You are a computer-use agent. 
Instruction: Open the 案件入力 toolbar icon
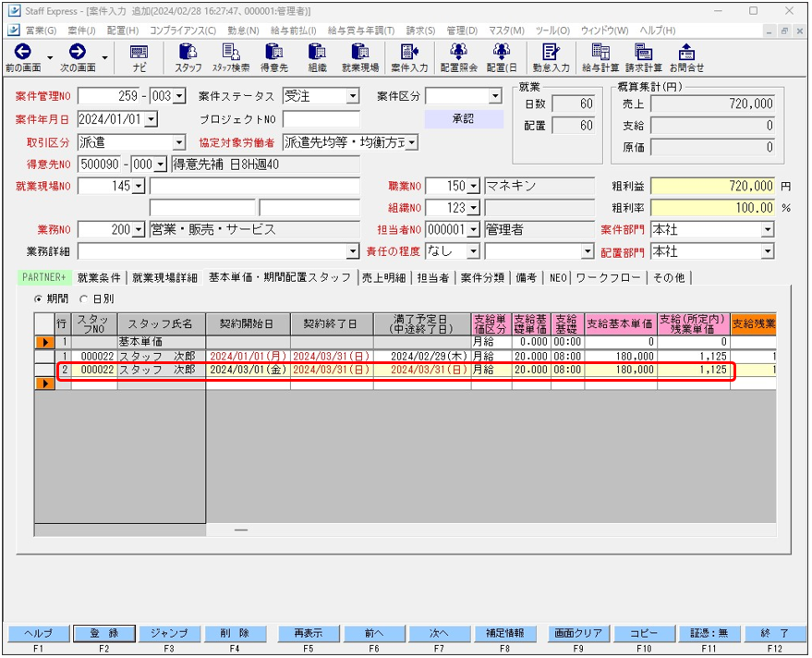click(x=409, y=57)
